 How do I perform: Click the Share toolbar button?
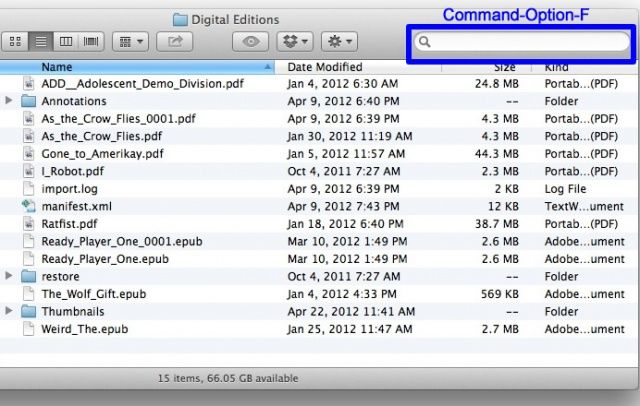(x=176, y=42)
